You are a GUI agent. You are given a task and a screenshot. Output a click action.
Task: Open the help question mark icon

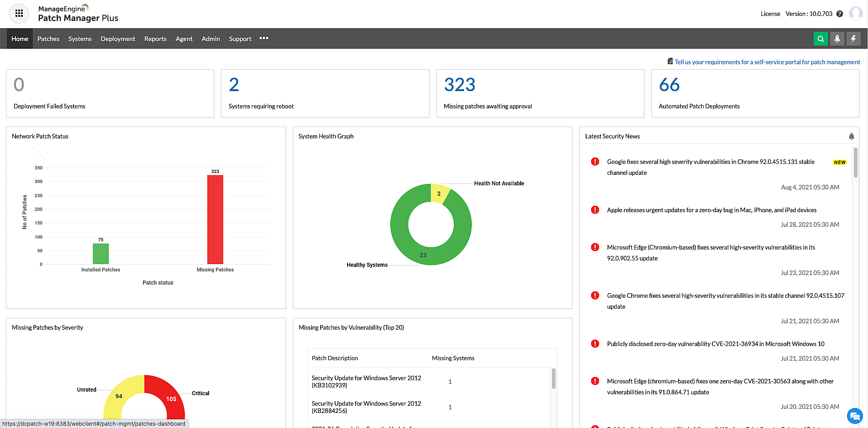tap(840, 14)
